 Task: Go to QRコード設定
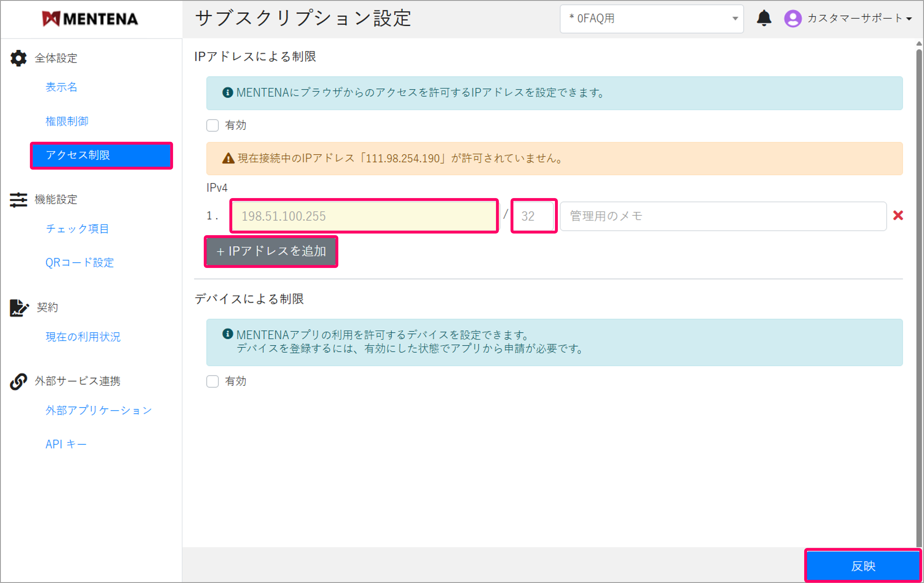point(79,263)
